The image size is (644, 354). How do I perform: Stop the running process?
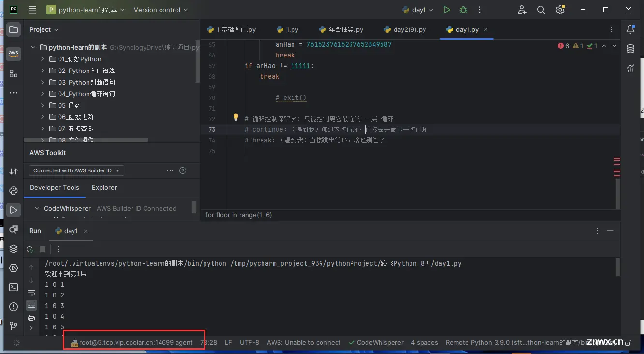43,249
